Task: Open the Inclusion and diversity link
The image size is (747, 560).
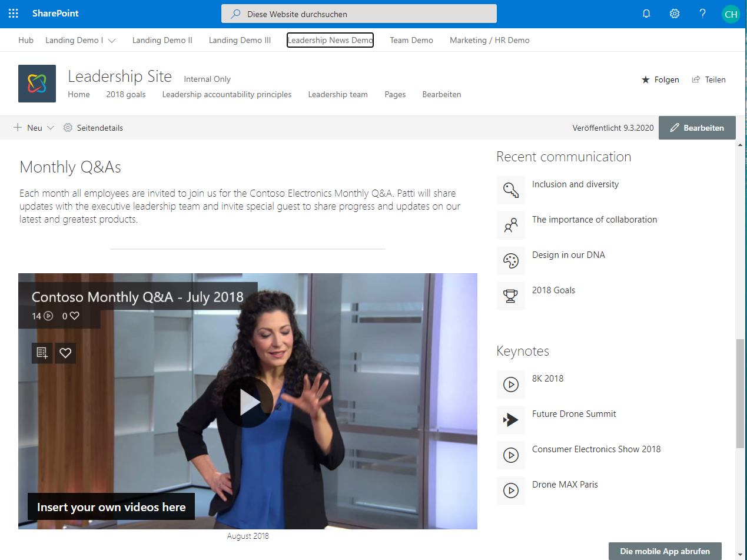Action: pyautogui.click(x=576, y=184)
